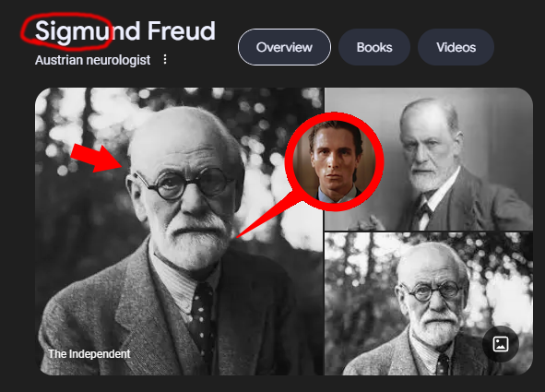The width and height of the screenshot is (545, 392).
Task: Open the Videos tab
Action: click(x=456, y=47)
